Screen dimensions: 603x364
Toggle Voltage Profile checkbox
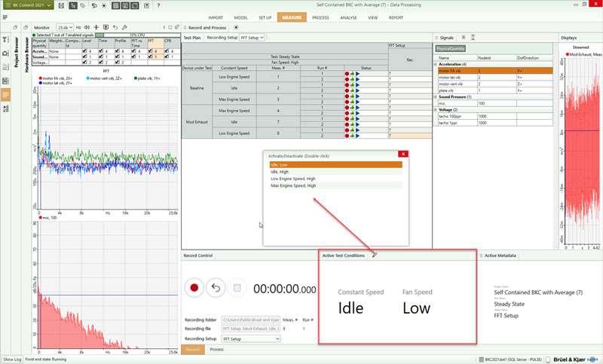[x=118, y=63]
